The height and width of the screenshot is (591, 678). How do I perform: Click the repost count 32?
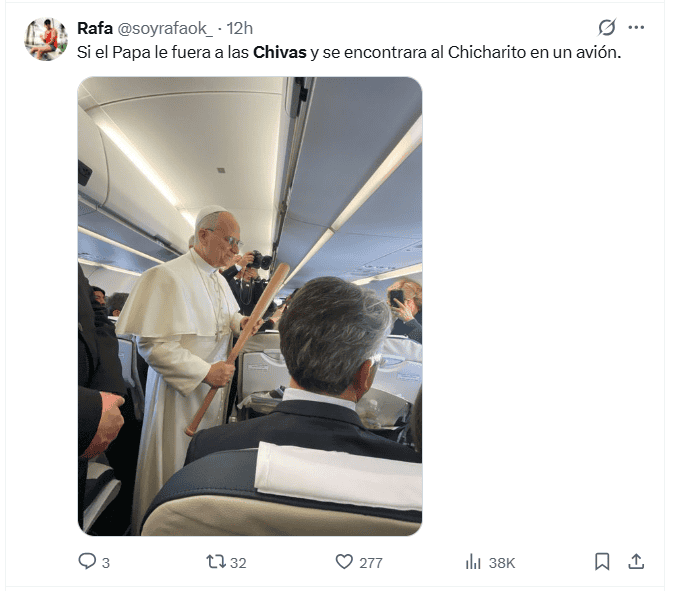pos(238,563)
